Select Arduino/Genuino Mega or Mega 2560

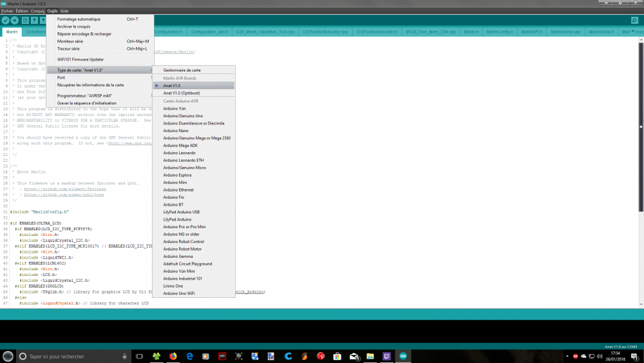193,138
